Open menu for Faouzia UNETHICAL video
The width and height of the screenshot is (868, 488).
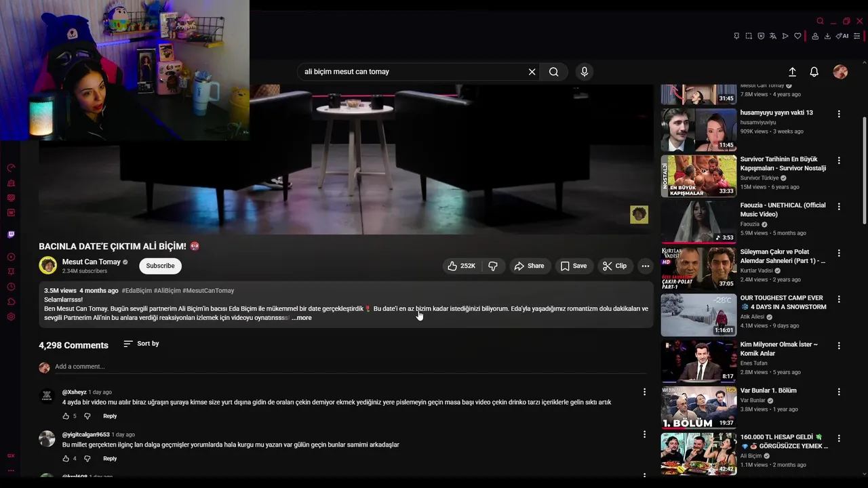(839, 207)
